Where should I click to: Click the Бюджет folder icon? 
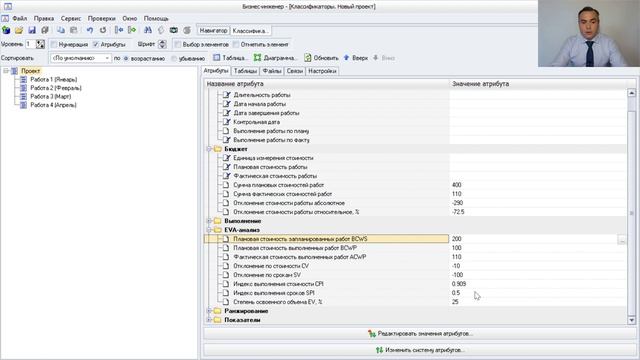218,149
